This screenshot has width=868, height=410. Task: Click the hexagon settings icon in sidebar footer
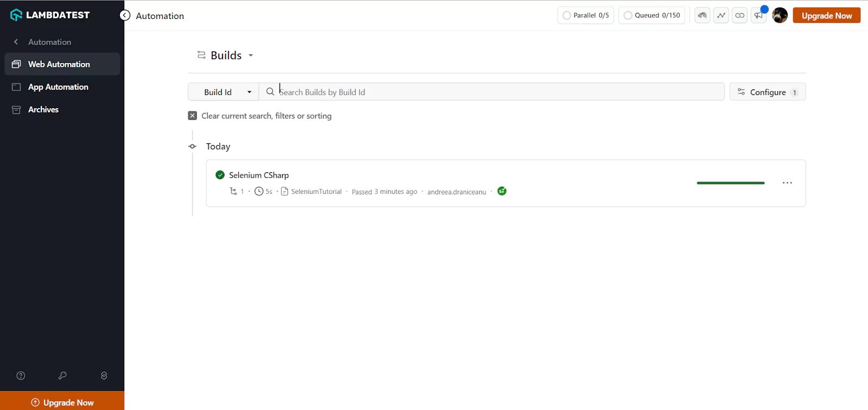pyautogui.click(x=104, y=376)
